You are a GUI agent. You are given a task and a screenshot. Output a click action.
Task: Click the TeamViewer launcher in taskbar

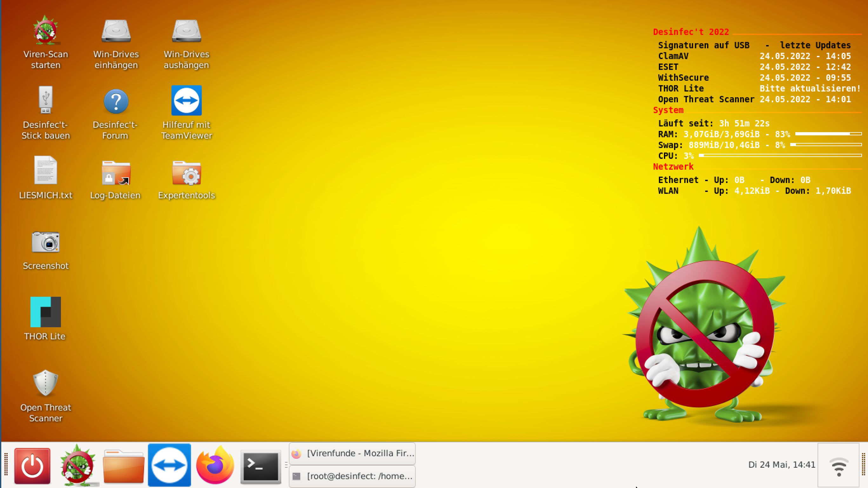169,465
